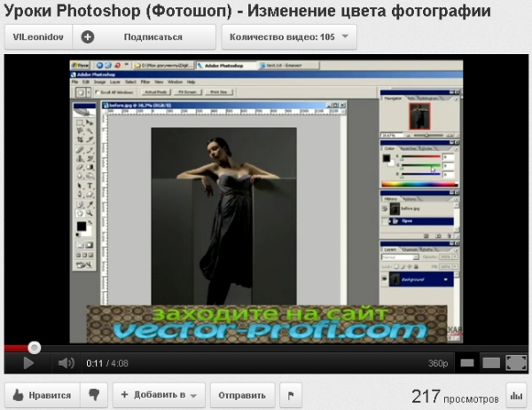The width and height of the screenshot is (532, 410).
Task: Open Количество видео: 105 dropdown
Action: [x=289, y=36]
